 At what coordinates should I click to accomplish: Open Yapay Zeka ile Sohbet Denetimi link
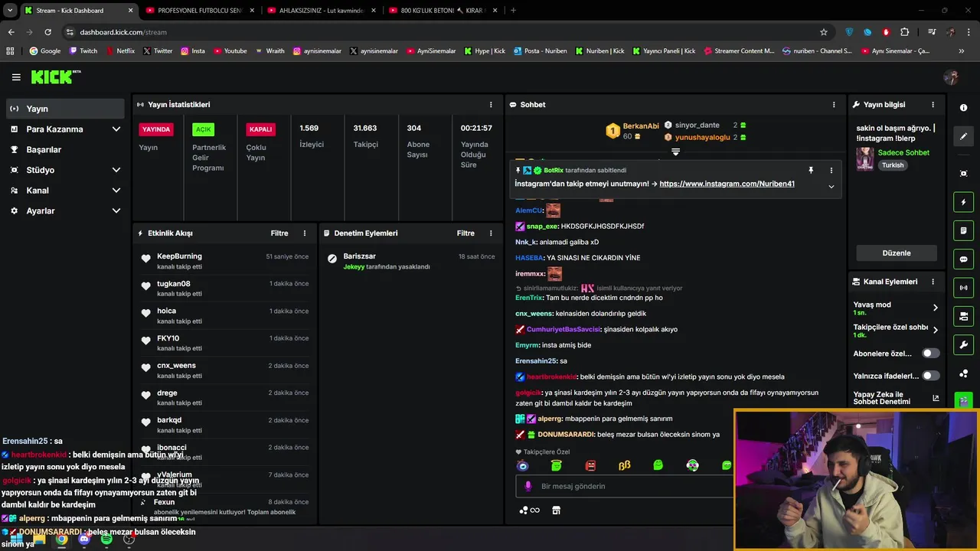point(897,399)
